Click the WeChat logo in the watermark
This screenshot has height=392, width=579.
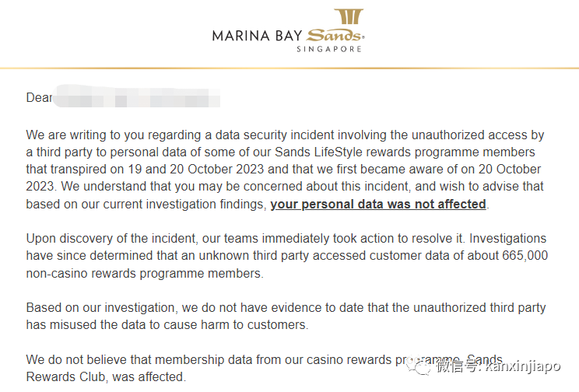click(x=419, y=366)
